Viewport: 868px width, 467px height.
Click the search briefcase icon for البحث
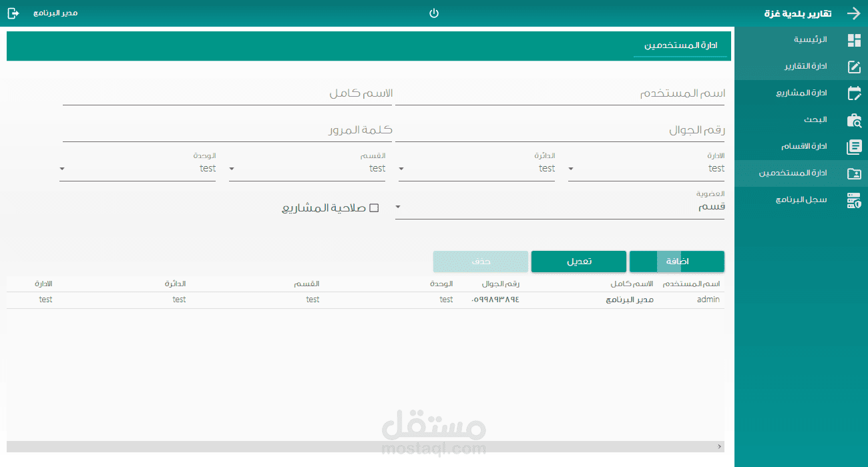[x=854, y=120]
